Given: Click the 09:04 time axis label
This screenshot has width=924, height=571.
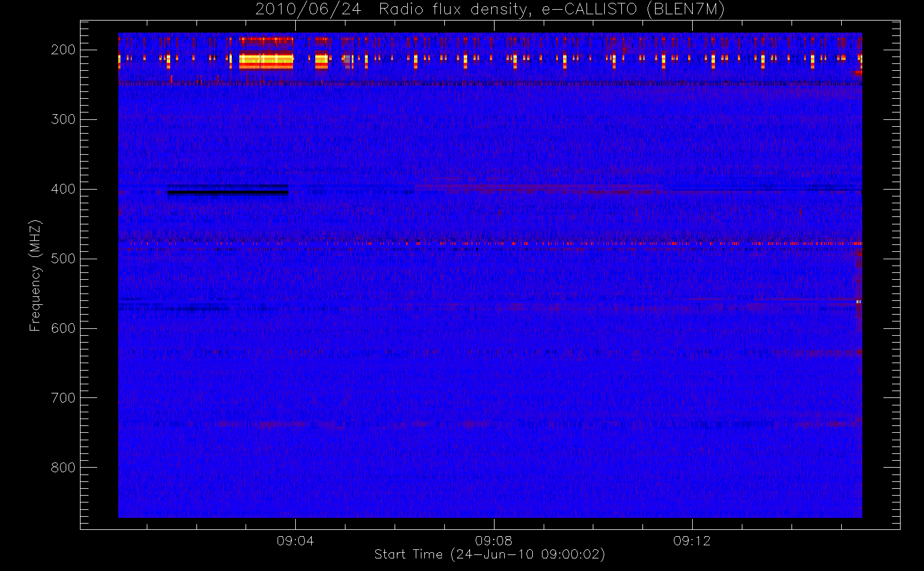Looking at the screenshot, I should pyautogui.click(x=295, y=541).
